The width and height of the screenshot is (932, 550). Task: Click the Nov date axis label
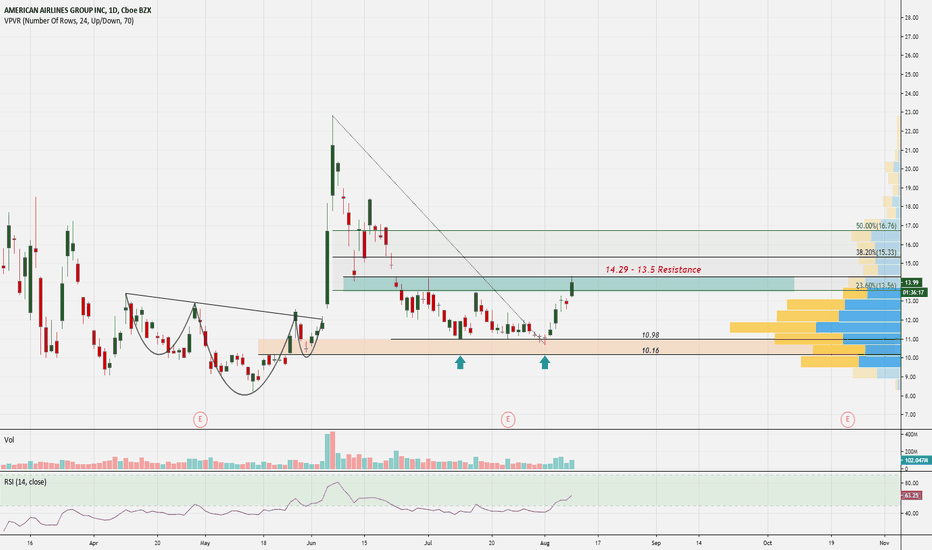click(x=884, y=542)
